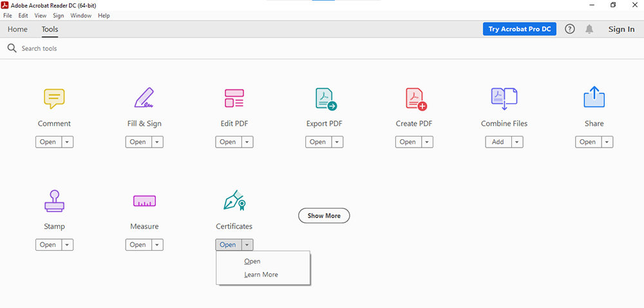Screen dimensions: 644x308
Task: Click the Comment speech bubble icon
Action: (54, 98)
